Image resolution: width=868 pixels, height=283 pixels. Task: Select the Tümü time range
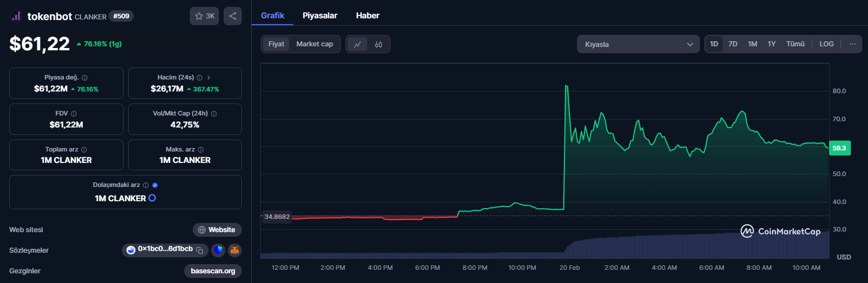[795, 44]
